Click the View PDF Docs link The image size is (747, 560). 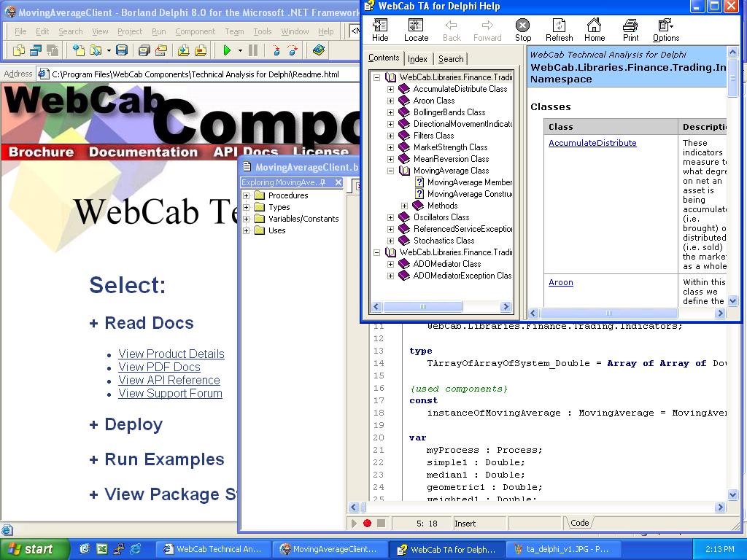(x=159, y=367)
